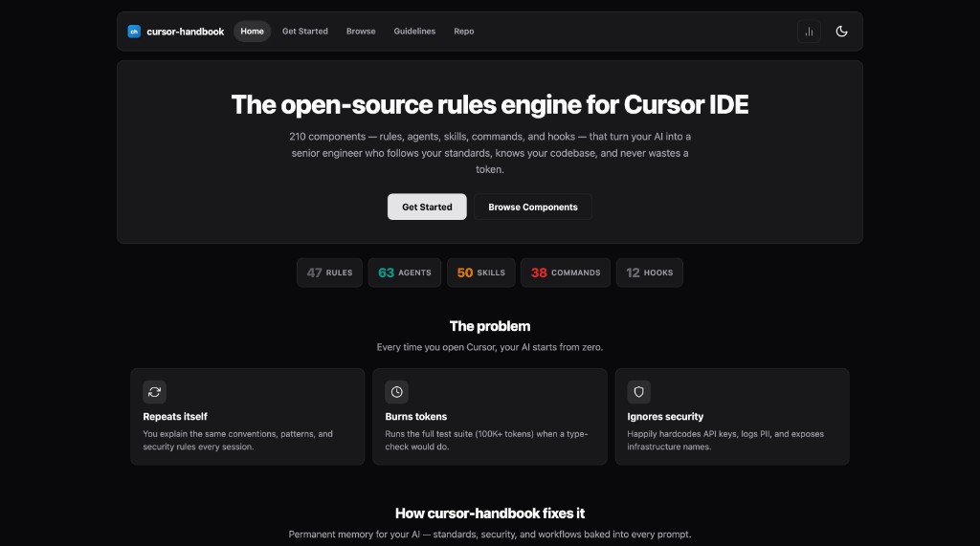Screen dimensions: 980x546
Task: Click the How cursor-handbook fixes it heading
Action: click(489, 513)
